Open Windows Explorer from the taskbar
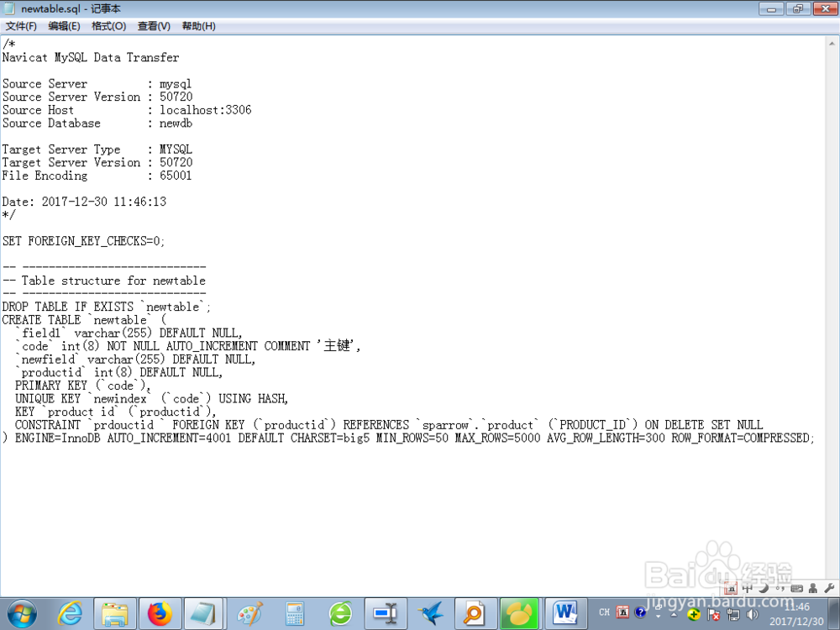 tap(114, 614)
